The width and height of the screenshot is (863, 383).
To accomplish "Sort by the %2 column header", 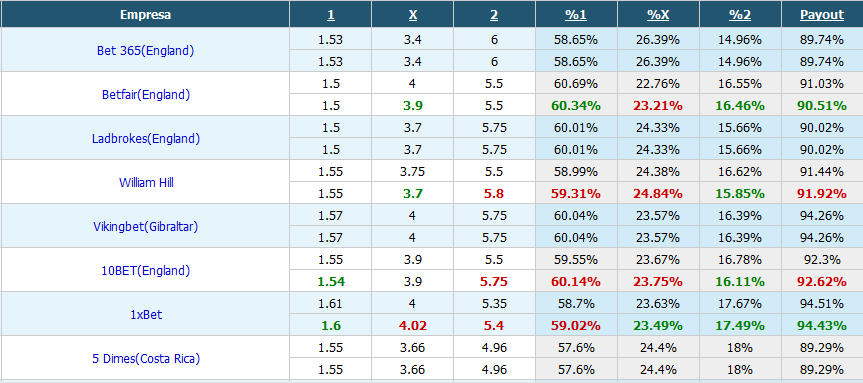I will pos(740,15).
